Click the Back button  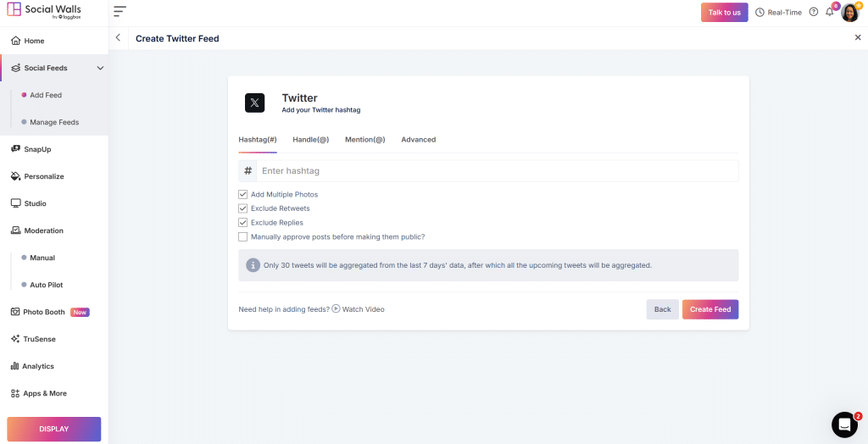click(x=663, y=309)
